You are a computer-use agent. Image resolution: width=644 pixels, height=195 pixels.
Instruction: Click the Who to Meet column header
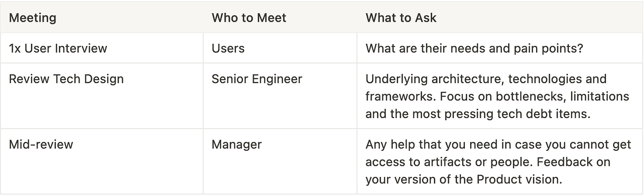coord(280,18)
